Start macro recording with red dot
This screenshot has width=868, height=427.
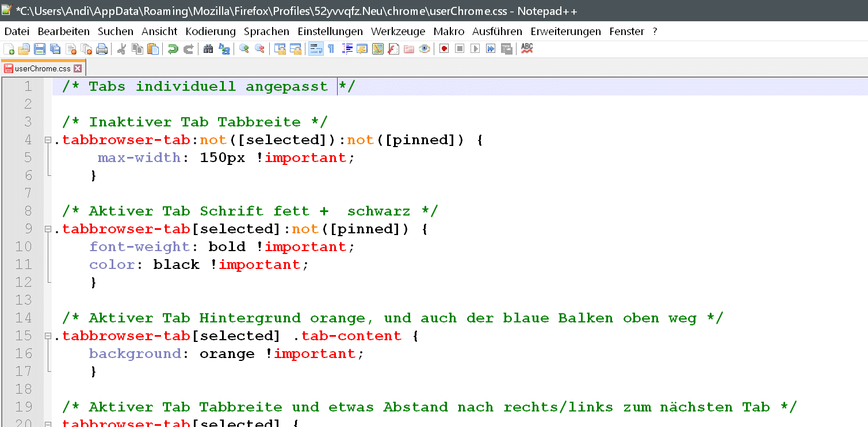[444, 49]
